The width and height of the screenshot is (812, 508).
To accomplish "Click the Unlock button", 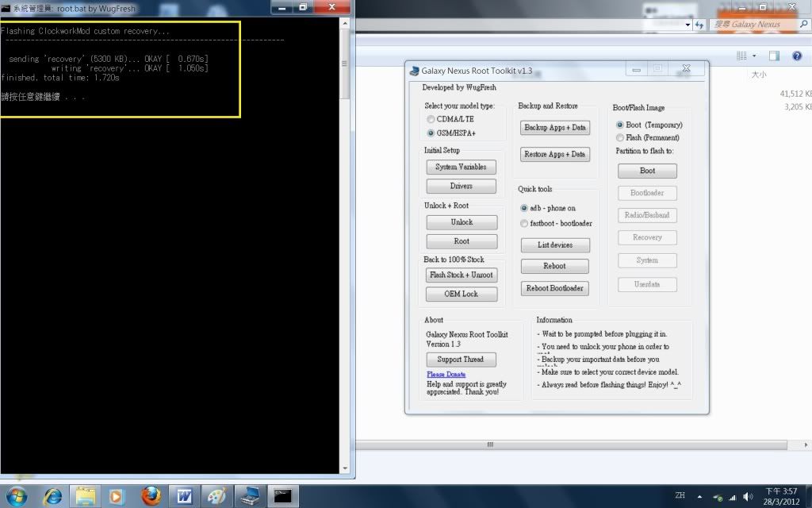I will (x=462, y=222).
